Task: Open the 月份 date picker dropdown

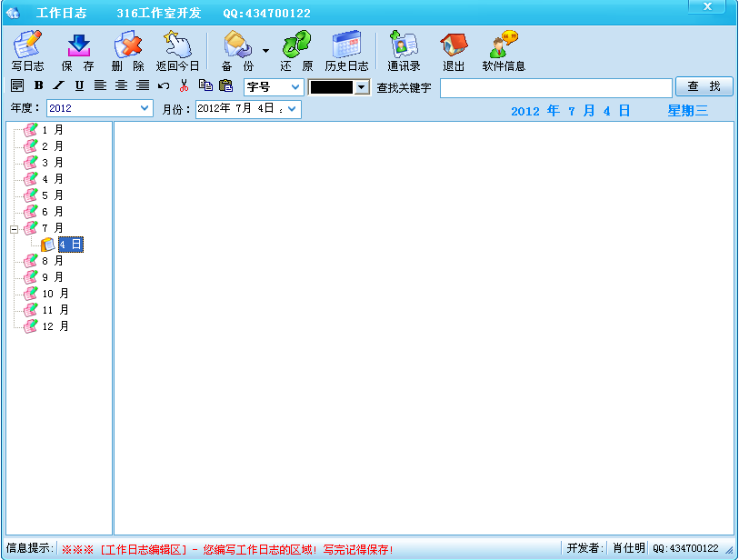Action: pyautogui.click(x=292, y=109)
